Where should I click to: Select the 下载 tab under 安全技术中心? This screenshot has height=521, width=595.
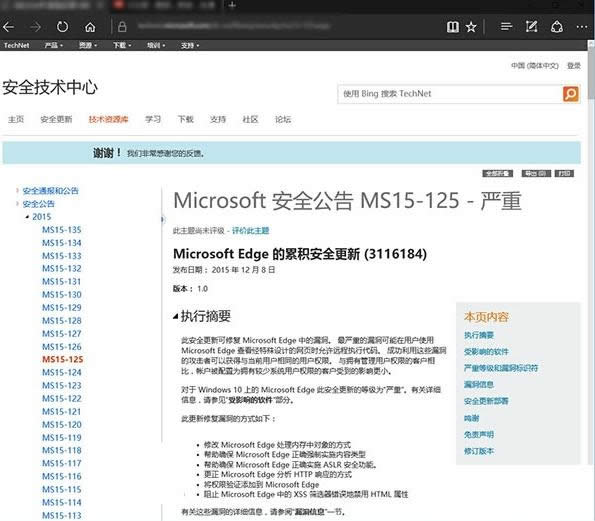[186, 119]
